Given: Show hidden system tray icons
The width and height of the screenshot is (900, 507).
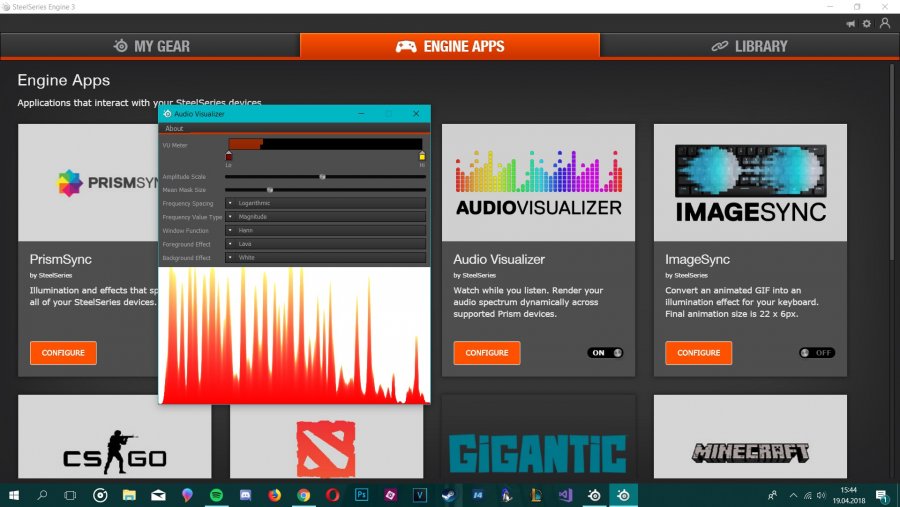Looking at the screenshot, I should (793, 495).
